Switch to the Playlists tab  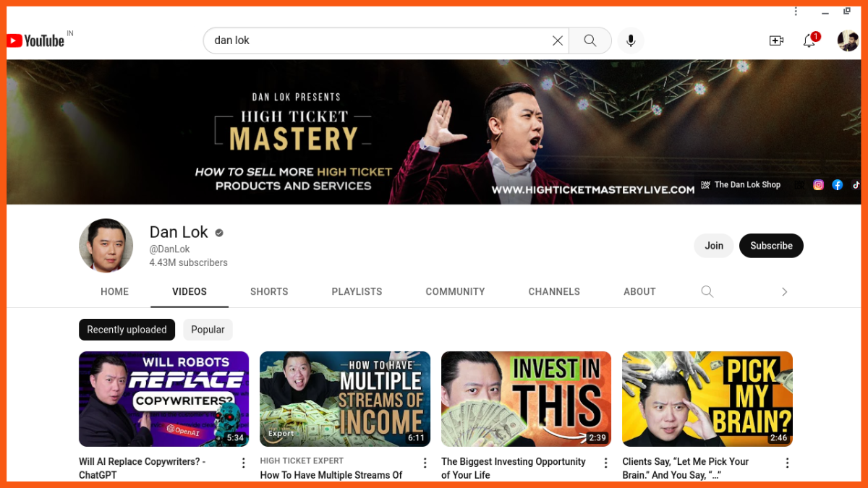tap(357, 291)
